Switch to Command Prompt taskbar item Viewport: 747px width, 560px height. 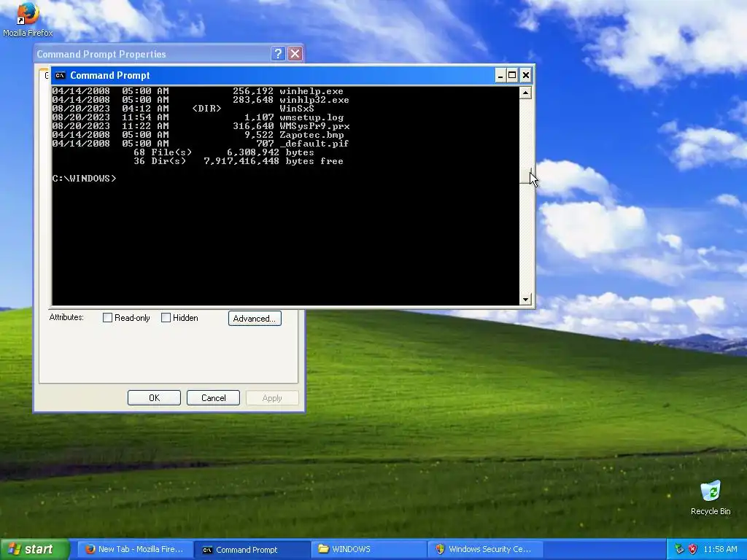tap(252, 549)
